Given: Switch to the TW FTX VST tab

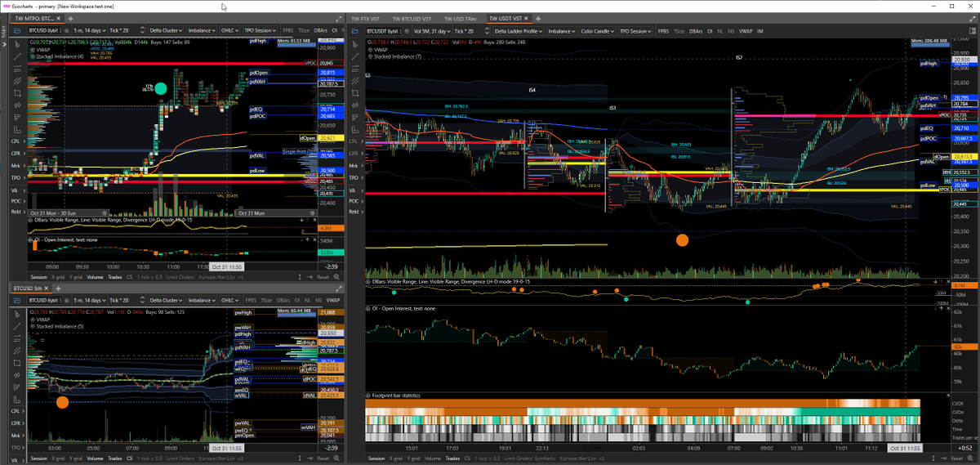Looking at the screenshot, I should [x=365, y=19].
